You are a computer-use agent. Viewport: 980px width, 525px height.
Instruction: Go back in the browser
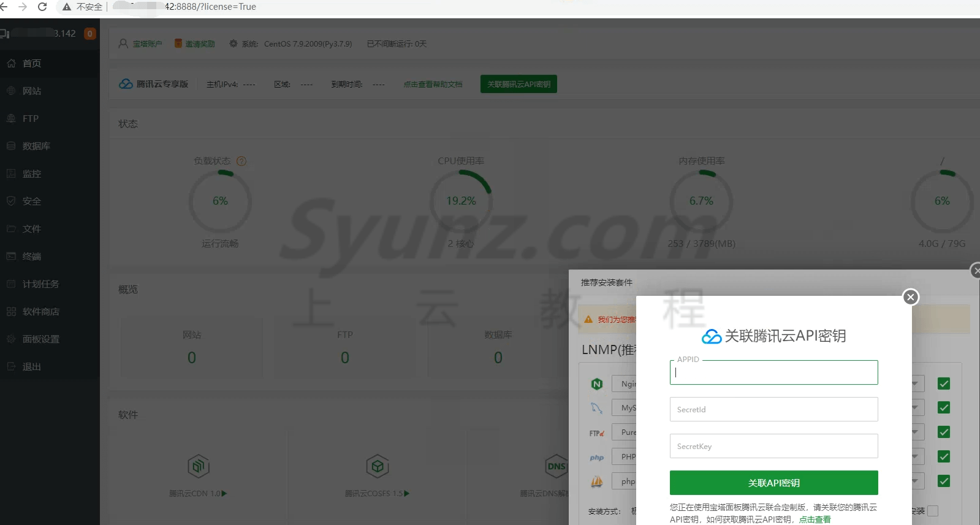[4, 7]
